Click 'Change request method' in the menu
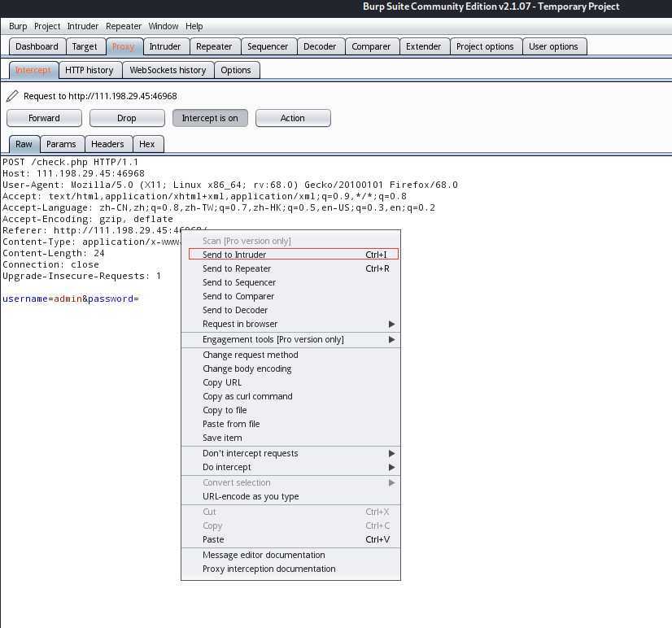Image resolution: width=672 pixels, height=628 pixels. tap(291, 355)
